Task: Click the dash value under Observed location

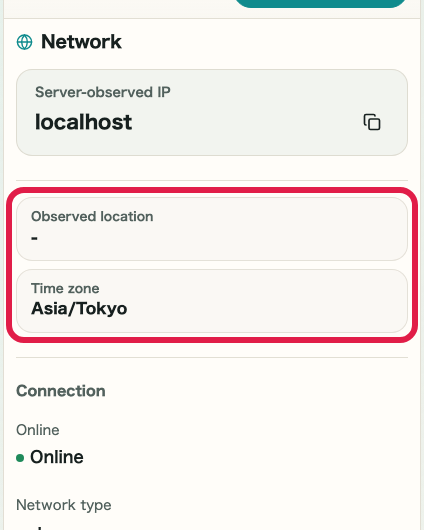Action: pyautogui.click(x=34, y=238)
